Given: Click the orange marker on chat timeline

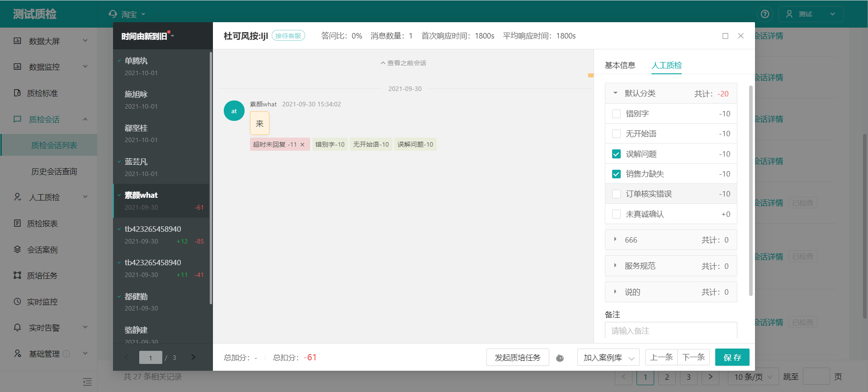Looking at the screenshot, I should 590,75.
